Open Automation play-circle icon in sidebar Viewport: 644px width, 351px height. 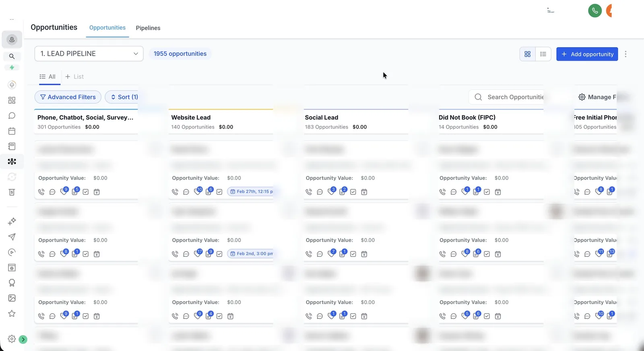click(12, 252)
